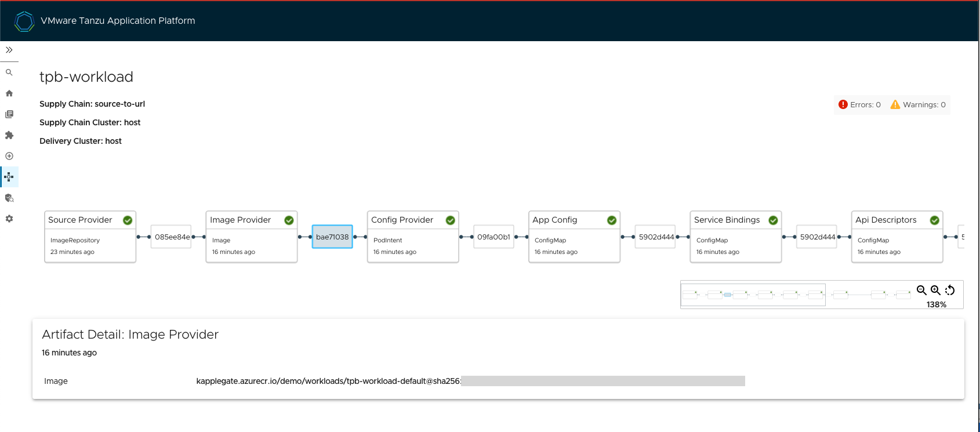Reset graph zoom with rotate icon
The image size is (980, 432).
(950, 291)
